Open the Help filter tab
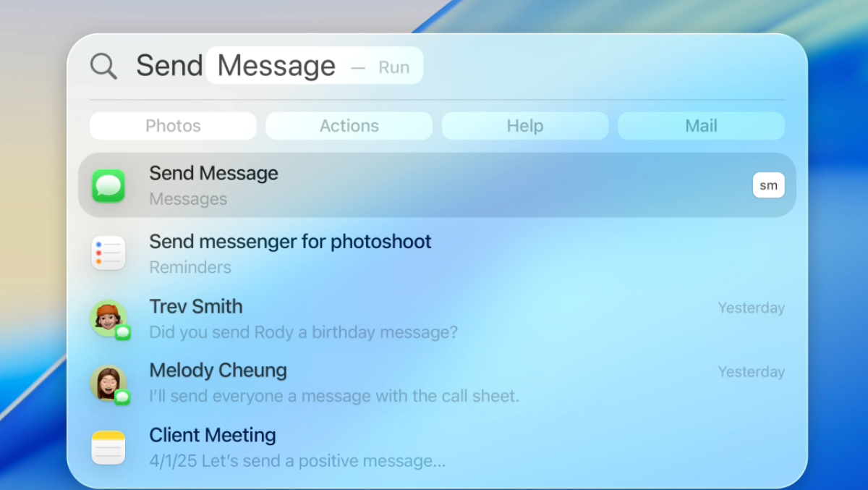The width and height of the screenshot is (868, 490). point(524,126)
